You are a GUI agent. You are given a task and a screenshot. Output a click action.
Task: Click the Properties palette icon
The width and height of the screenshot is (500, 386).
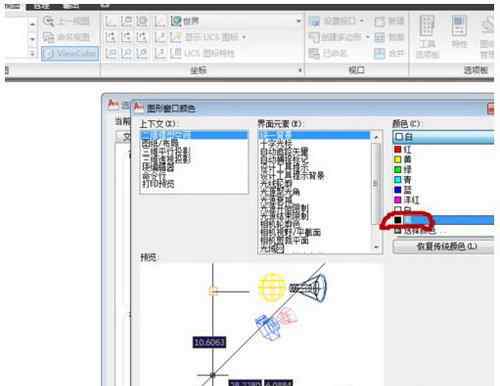pyautogui.click(x=459, y=32)
